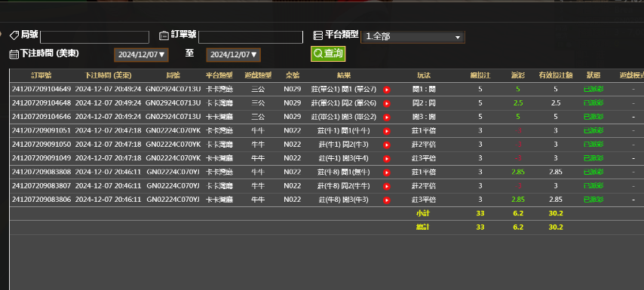Click the 局號 column header

pos(173,75)
